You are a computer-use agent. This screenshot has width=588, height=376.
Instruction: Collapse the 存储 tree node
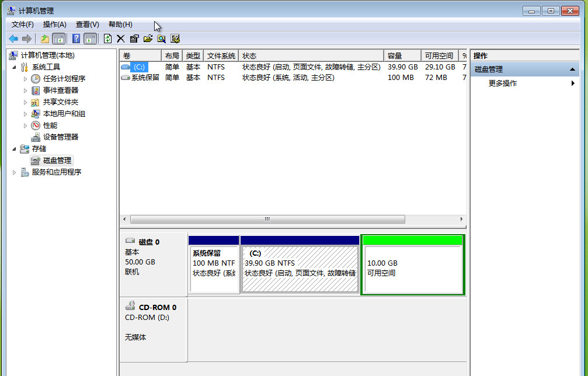click(x=15, y=149)
